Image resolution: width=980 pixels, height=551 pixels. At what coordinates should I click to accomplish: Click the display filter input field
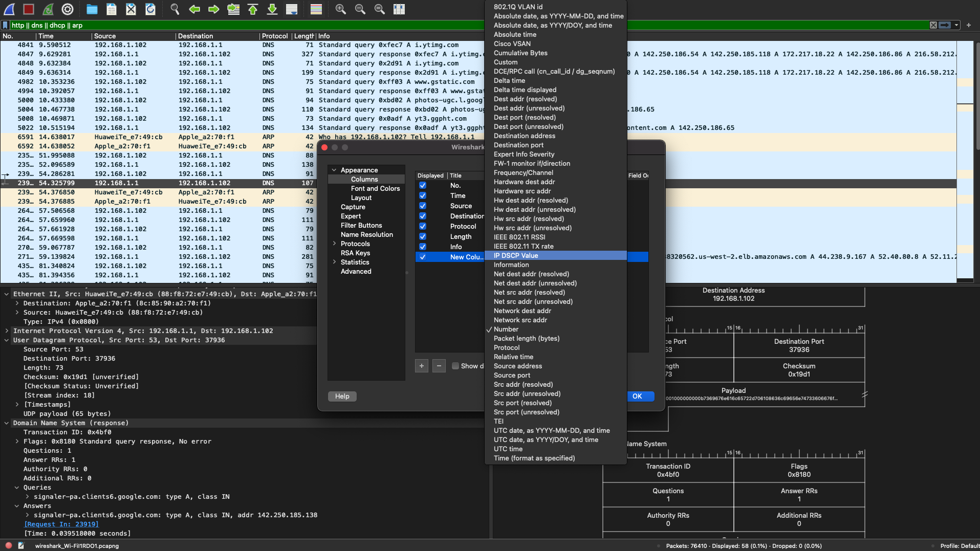(x=468, y=25)
